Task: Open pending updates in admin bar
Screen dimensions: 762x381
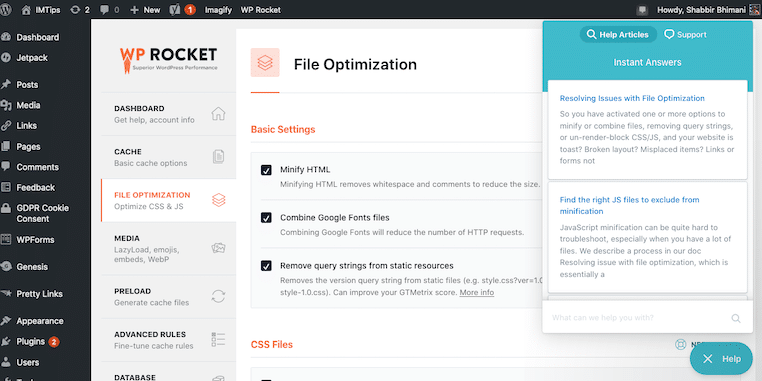Action: point(80,10)
